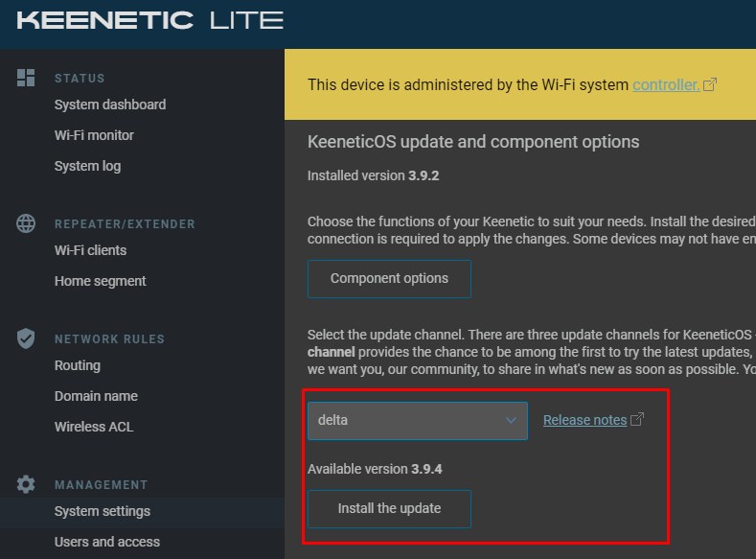Go to Wi-Fi monitor

click(94, 135)
